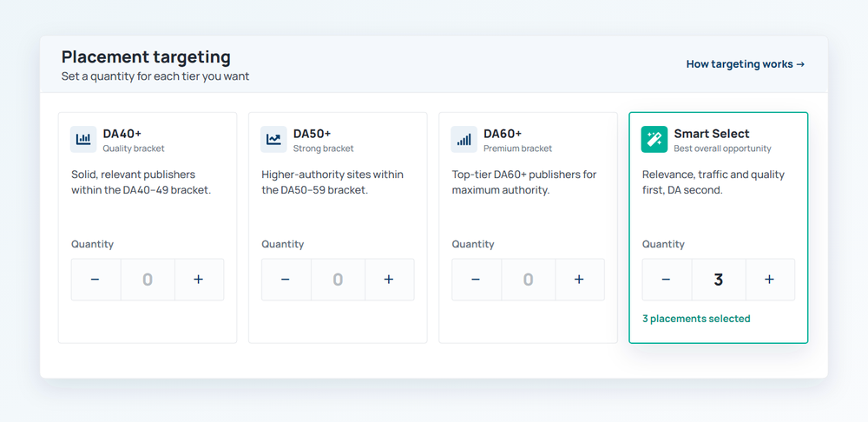Click the DA50+ trending line chart icon
Image resolution: width=868 pixels, height=422 pixels.
(274, 139)
